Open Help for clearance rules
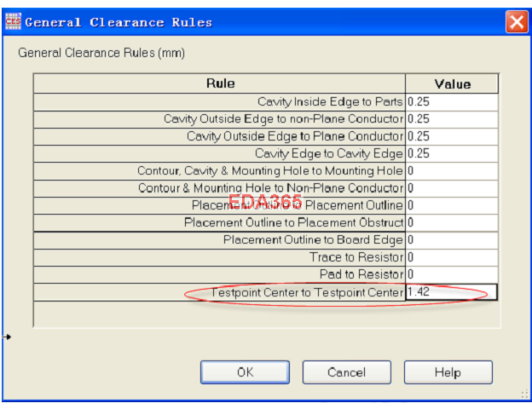 click(448, 372)
